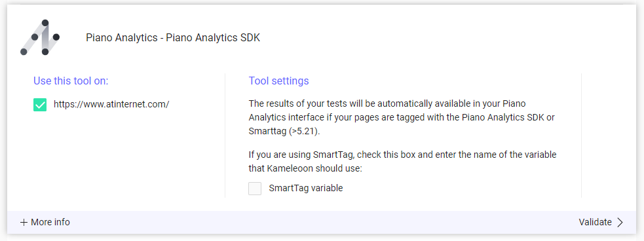Click the Piano Analytics - Piano Analytics SDK title
This screenshot has width=644, height=241.
pos(173,38)
